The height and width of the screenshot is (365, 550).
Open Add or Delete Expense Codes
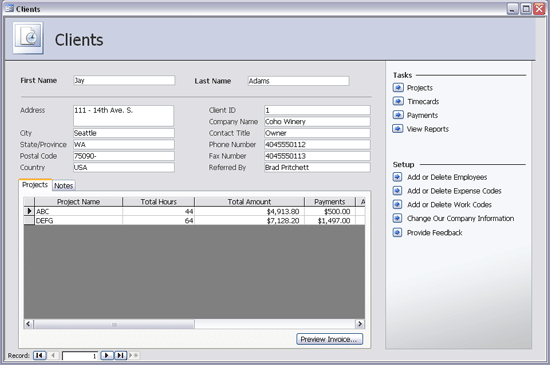click(454, 191)
